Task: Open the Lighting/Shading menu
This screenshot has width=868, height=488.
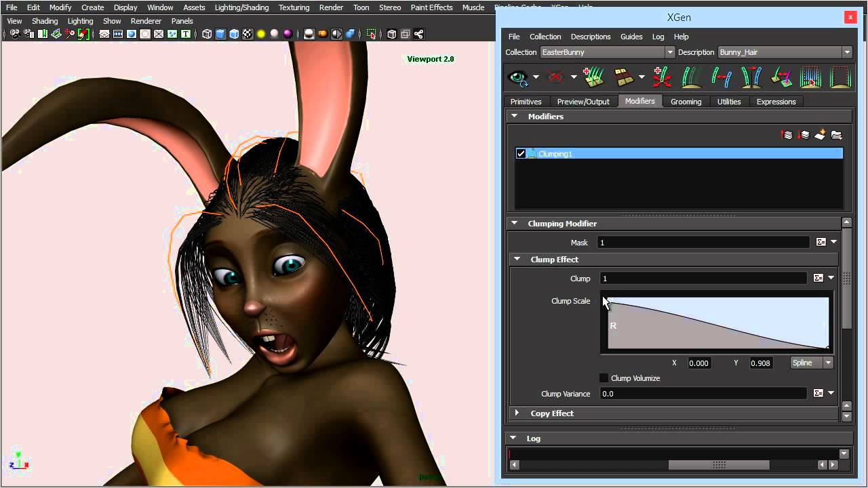Action: pyautogui.click(x=241, y=7)
